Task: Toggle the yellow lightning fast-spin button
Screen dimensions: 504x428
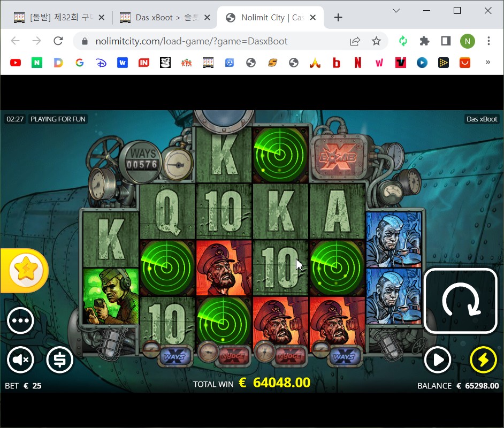Action: pyautogui.click(x=484, y=360)
